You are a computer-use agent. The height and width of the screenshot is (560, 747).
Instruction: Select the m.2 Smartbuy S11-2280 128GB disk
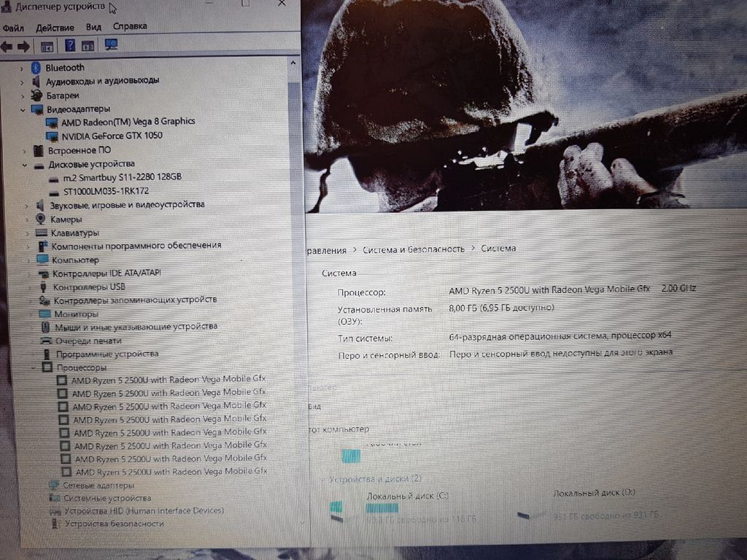122,177
